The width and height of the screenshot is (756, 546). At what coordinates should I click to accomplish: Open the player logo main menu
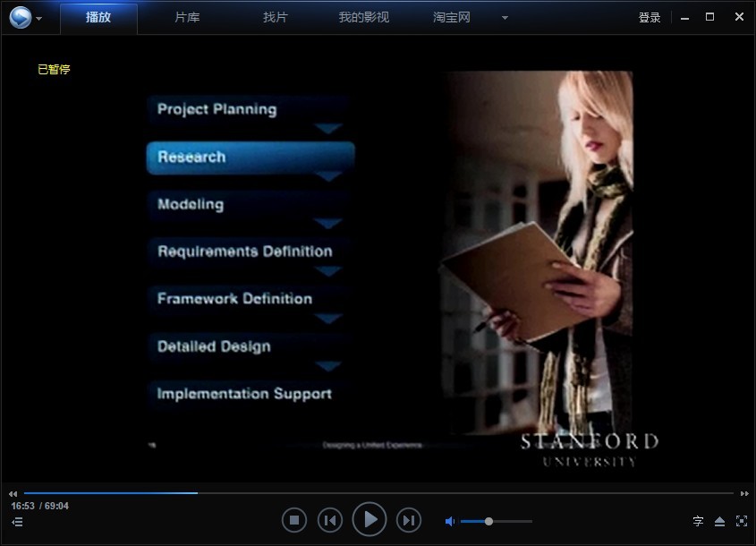tap(21, 17)
